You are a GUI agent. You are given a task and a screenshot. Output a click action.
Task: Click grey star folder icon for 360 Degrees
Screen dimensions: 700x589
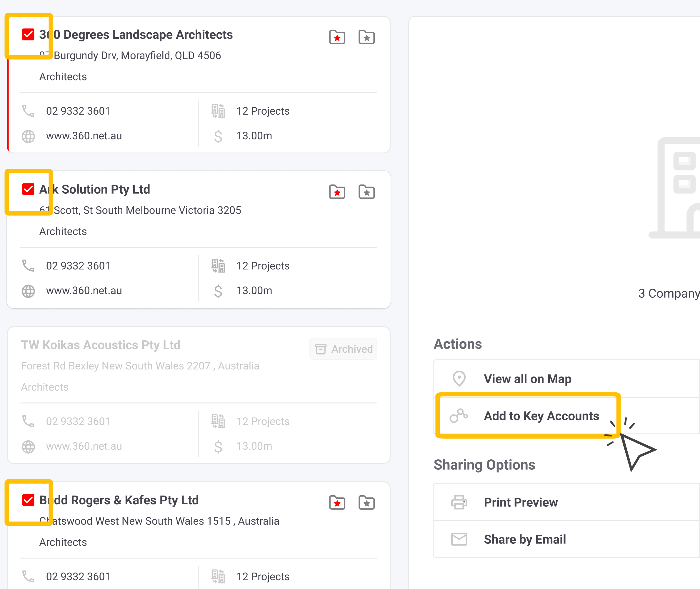[x=366, y=37]
